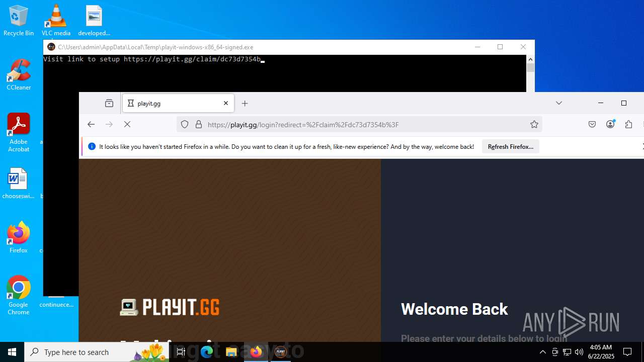Minimize the Firefox window

pos(601,103)
